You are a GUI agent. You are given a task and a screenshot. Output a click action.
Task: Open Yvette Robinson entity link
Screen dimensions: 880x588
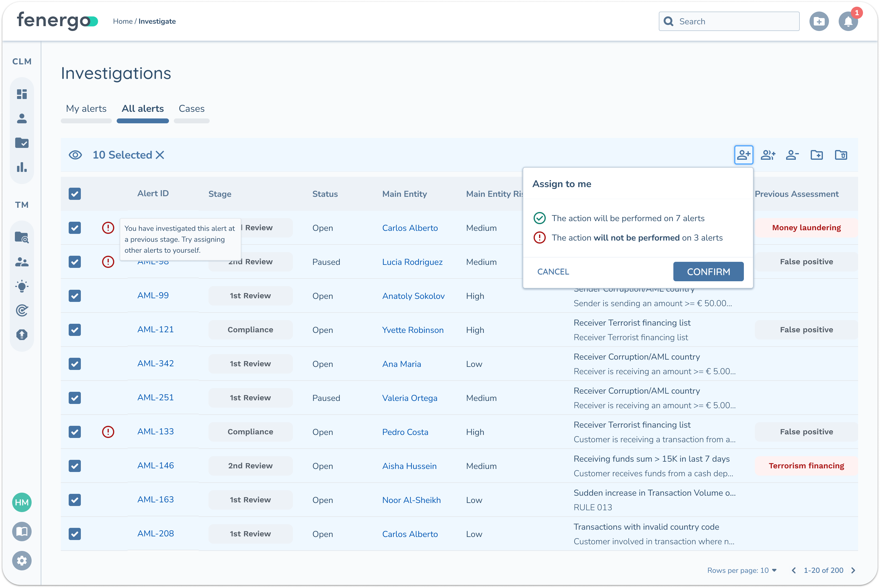[413, 330]
